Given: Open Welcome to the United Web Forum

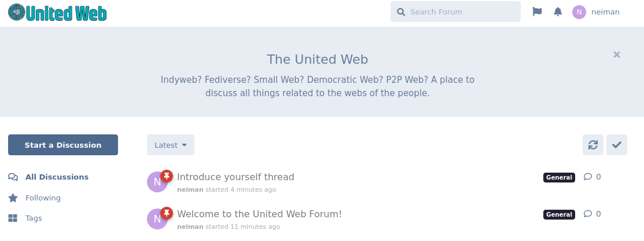Looking at the screenshot, I should [259, 214].
